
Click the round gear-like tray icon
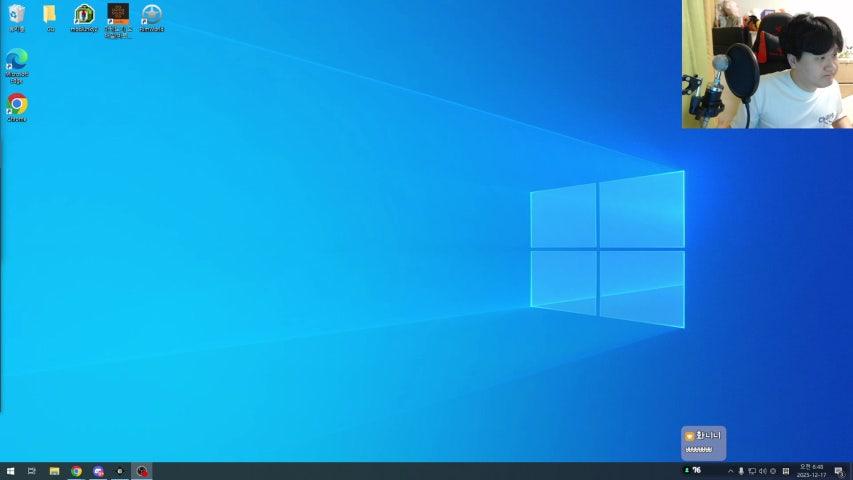point(773,471)
